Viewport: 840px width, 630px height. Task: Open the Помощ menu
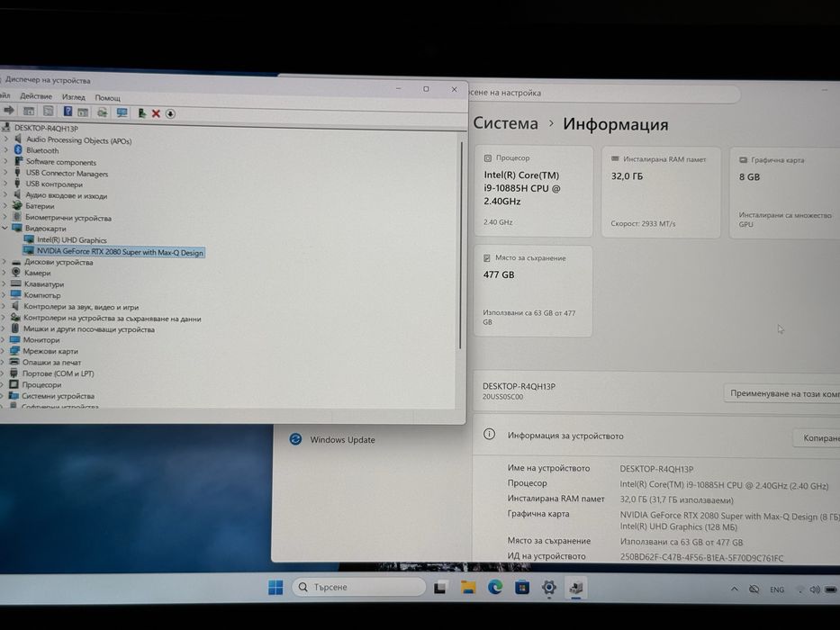[108, 98]
